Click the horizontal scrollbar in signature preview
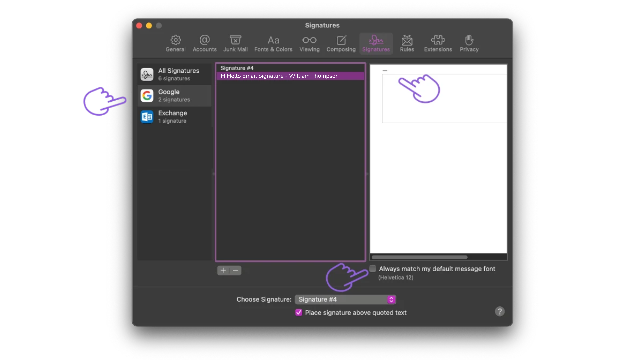This screenshot has height=362, width=644. pos(419,257)
